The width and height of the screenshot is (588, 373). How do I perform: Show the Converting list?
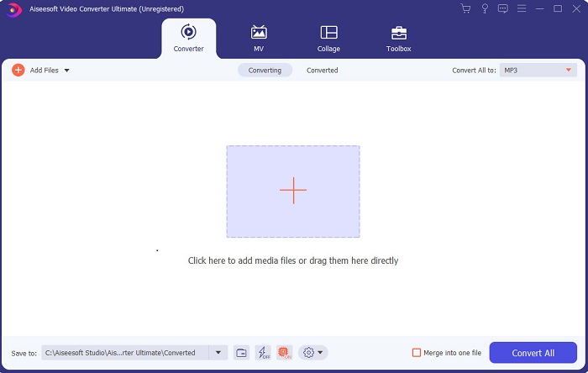265,70
